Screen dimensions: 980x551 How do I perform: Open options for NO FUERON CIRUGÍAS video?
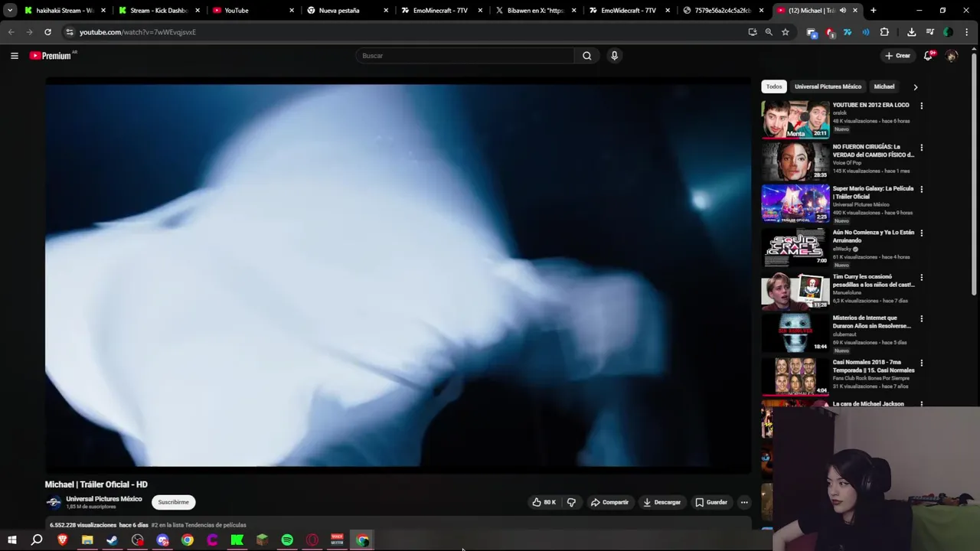921,148
